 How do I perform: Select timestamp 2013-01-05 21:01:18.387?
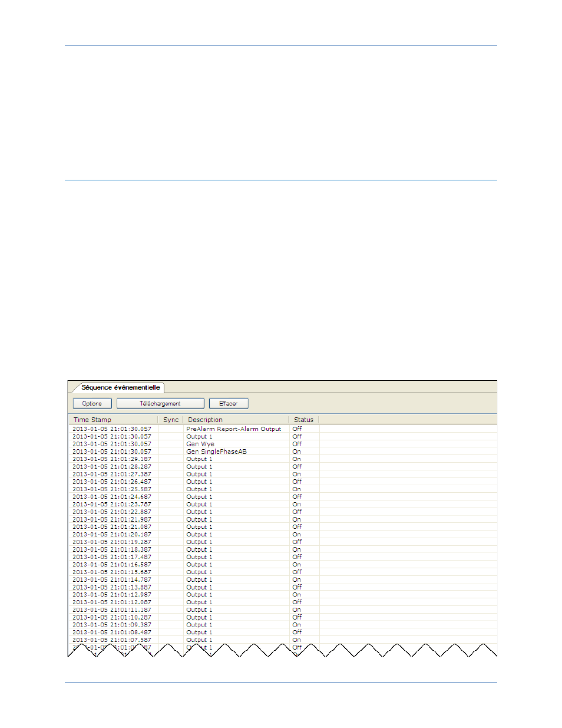112,549
